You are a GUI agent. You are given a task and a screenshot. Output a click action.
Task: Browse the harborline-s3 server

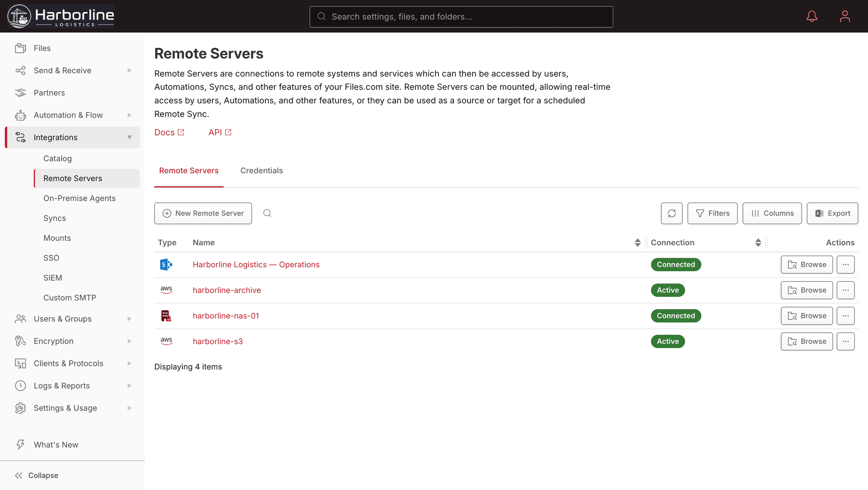tap(807, 341)
